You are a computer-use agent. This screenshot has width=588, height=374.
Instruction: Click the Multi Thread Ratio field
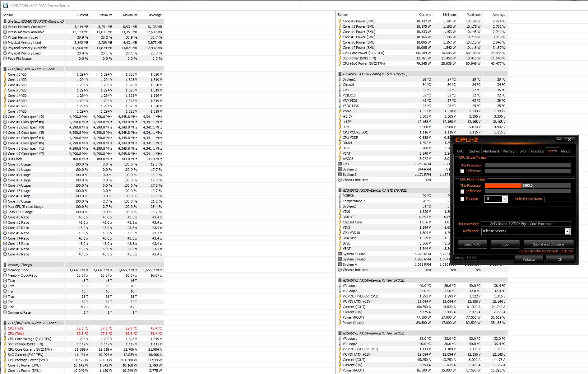pos(558,199)
